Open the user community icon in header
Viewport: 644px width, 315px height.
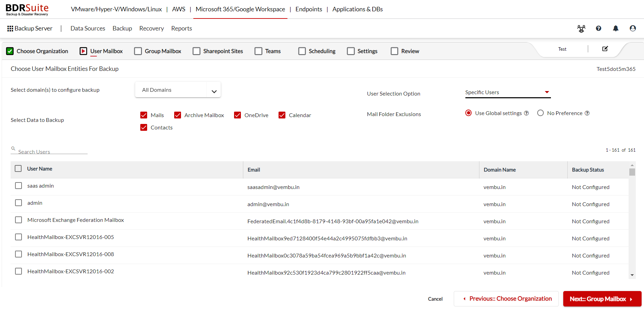click(581, 28)
